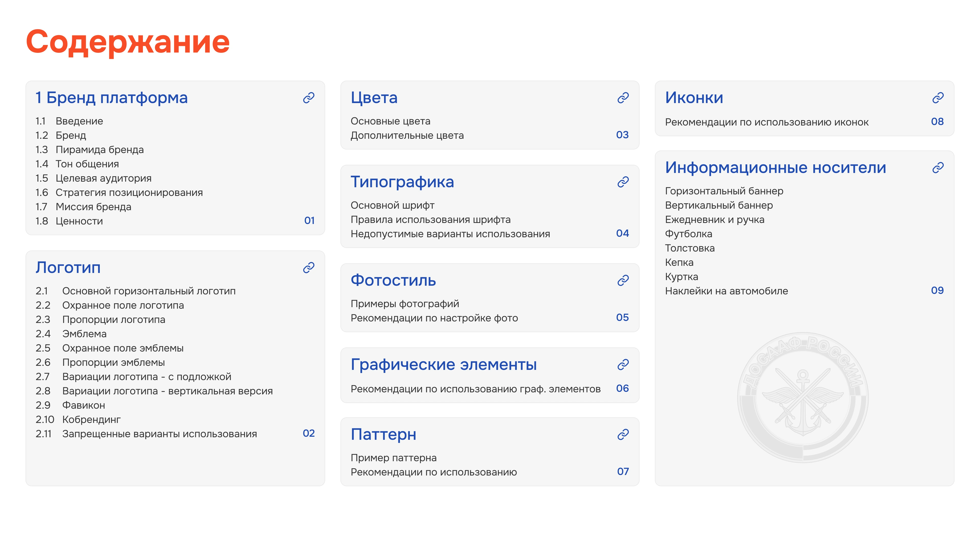Select the '1.5 Целевая аудитория' entry
The height and width of the screenshot is (551, 980).
point(93,178)
